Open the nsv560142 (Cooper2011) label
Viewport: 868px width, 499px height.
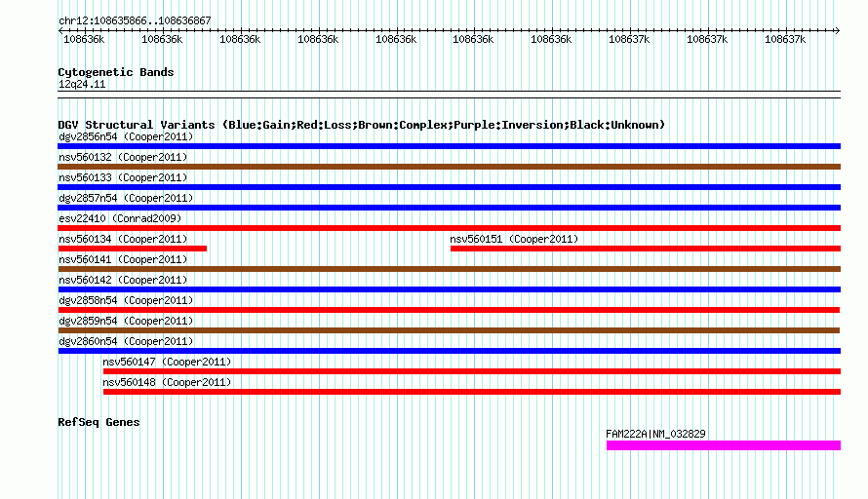[x=123, y=280]
